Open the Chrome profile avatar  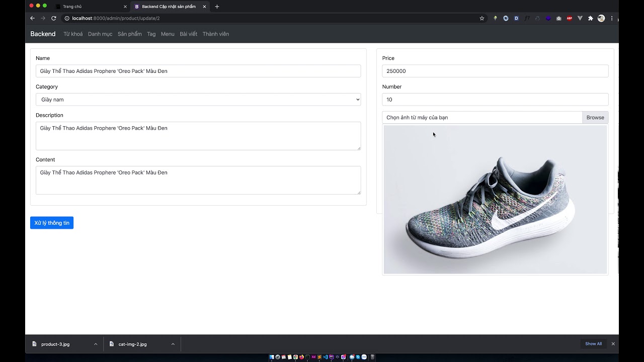[x=601, y=18]
